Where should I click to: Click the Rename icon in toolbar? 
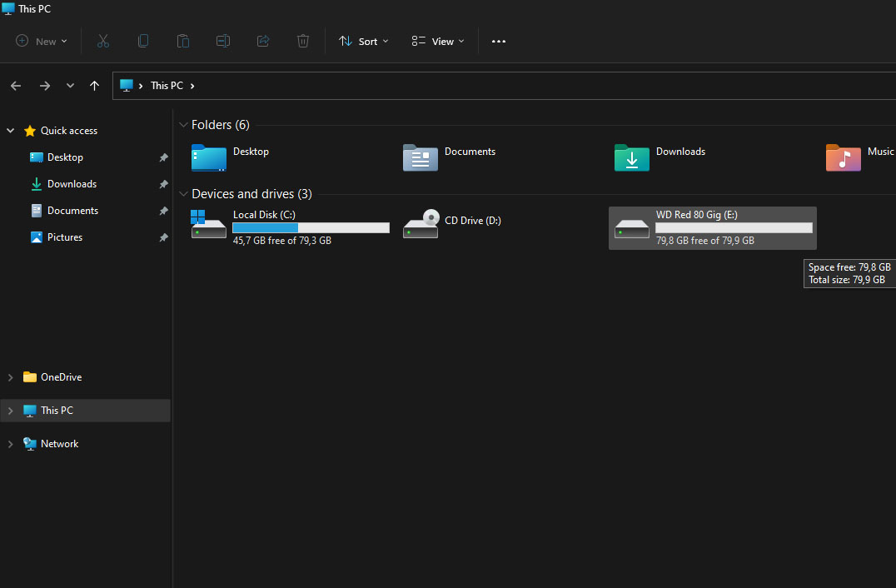[x=223, y=41]
